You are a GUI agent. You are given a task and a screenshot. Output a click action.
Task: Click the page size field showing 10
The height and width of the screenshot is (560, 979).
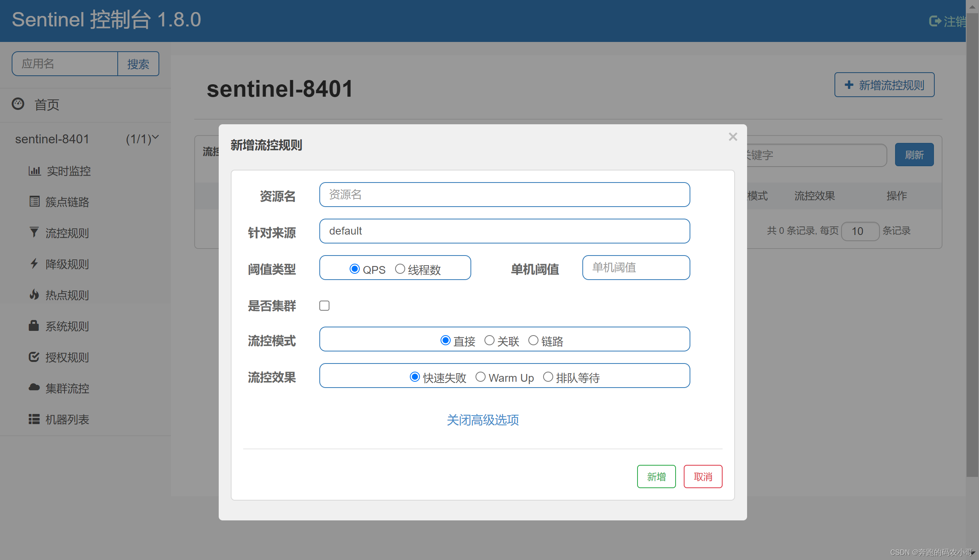tap(861, 231)
